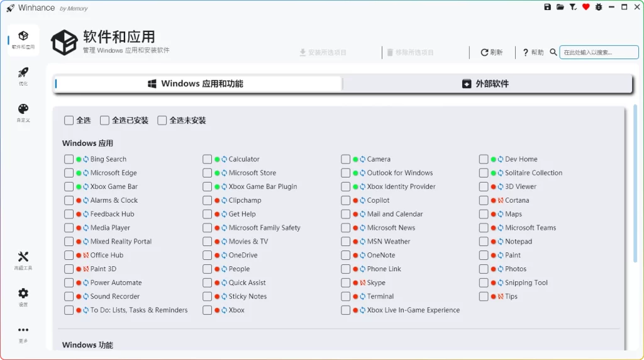Screen dimensions: 644x360
Task: Click the non-reinstallable icon next to Cortana
Action: click(500, 200)
